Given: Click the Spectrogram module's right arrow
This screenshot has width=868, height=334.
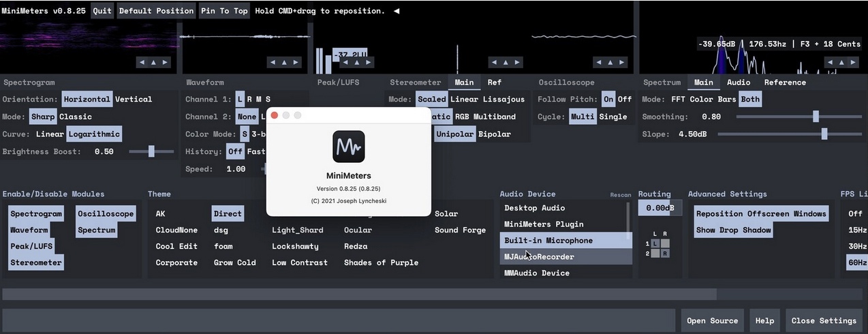Looking at the screenshot, I should point(165,62).
